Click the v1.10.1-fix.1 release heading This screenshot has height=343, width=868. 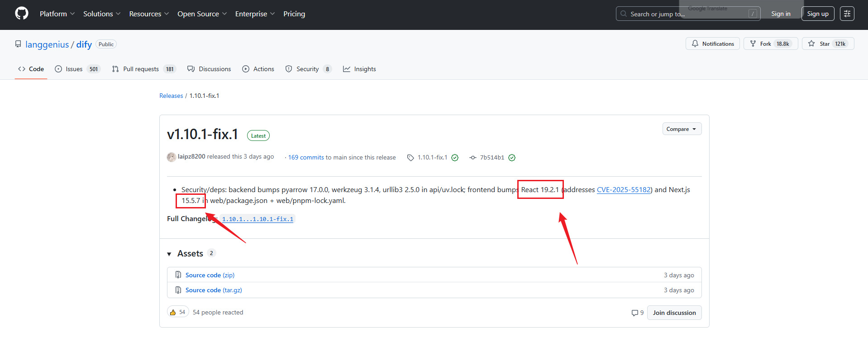[202, 134]
